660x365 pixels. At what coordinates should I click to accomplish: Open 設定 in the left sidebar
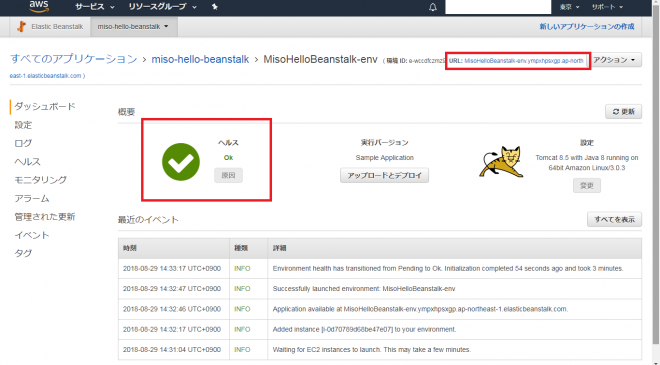click(23, 125)
